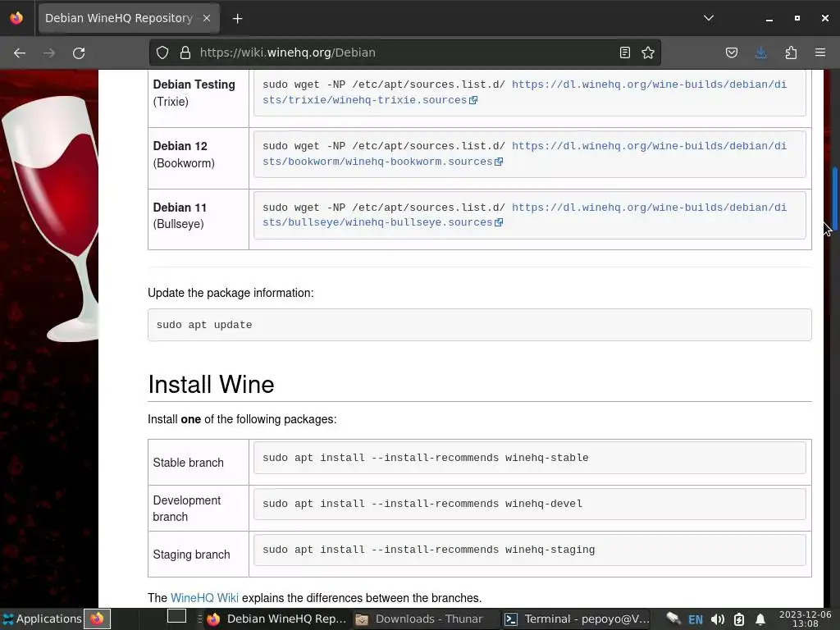Click the Debian 11 (Bullseye) label
This screenshot has width=840, height=630.
[180, 216]
